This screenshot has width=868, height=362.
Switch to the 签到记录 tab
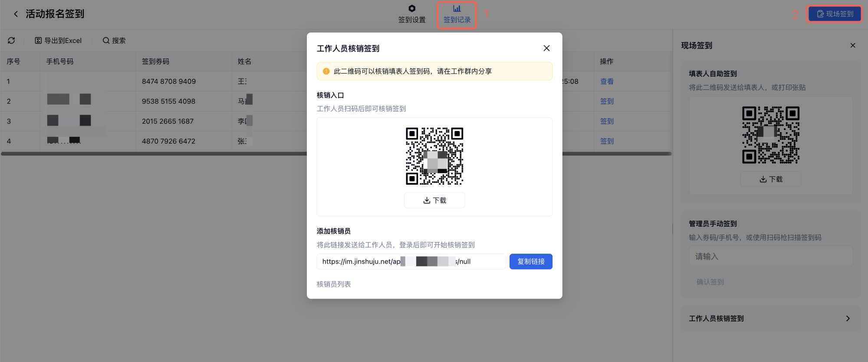point(457,14)
